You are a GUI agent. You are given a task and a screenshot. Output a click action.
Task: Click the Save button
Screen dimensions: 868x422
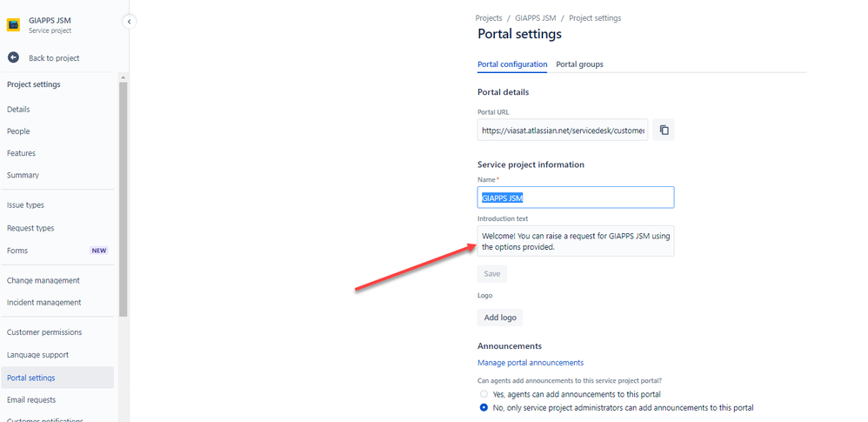[492, 273]
